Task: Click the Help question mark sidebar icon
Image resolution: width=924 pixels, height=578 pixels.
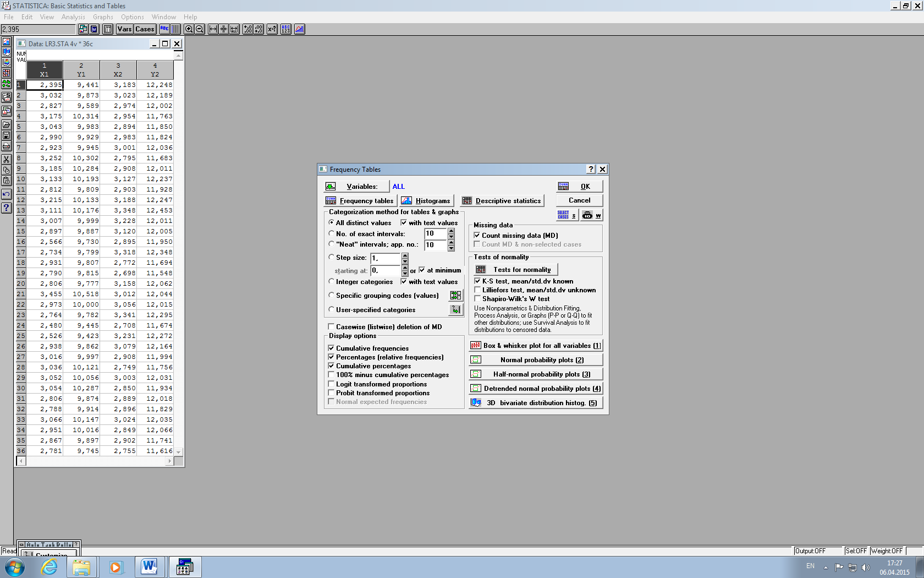Action: click(x=6, y=208)
